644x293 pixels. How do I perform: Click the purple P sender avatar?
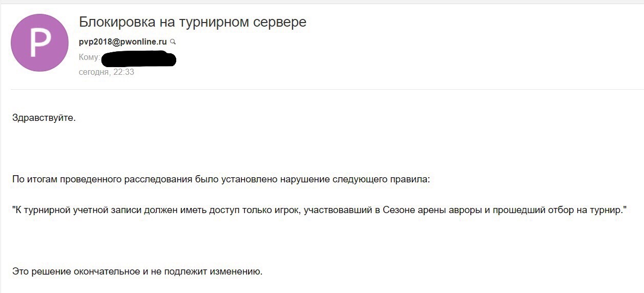point(39,43)
